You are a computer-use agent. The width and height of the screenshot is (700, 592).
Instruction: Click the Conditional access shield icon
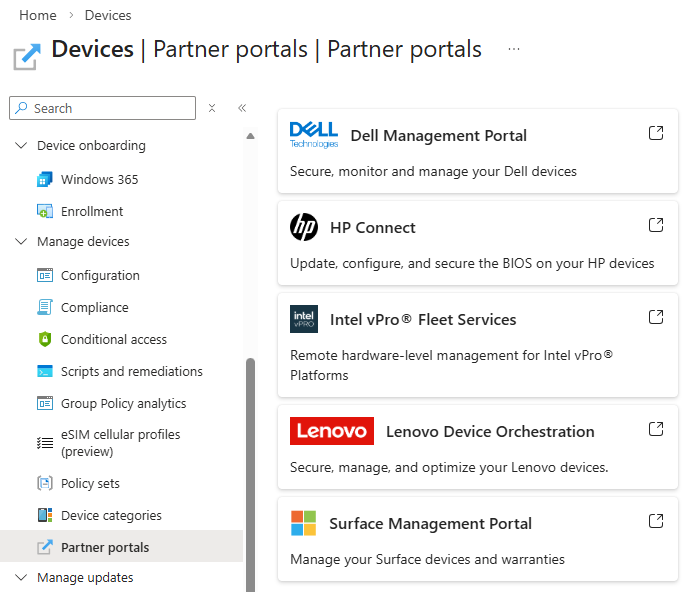point(44,340)
